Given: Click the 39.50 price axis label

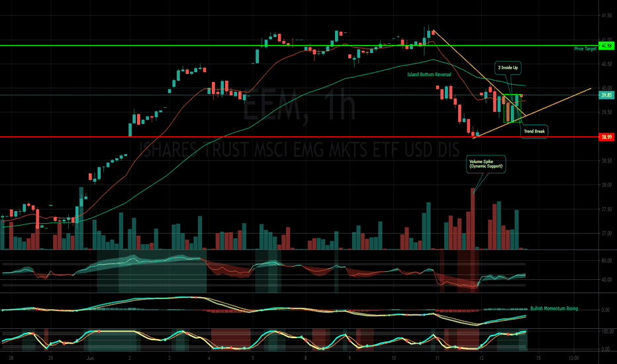Looking at the screenshot, I should pos(606,112).
